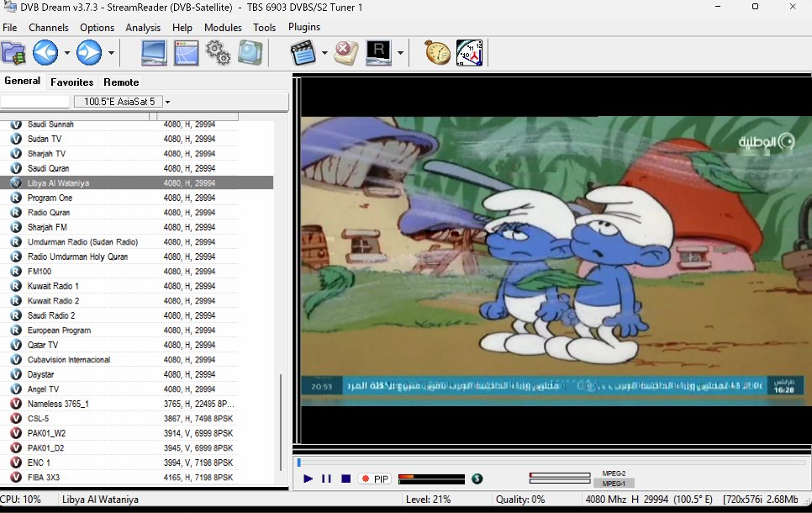Open the clock scheduler icon
The width and height of the screenshot is (812, 513).
pyautogui.click(x=469, y=52)
